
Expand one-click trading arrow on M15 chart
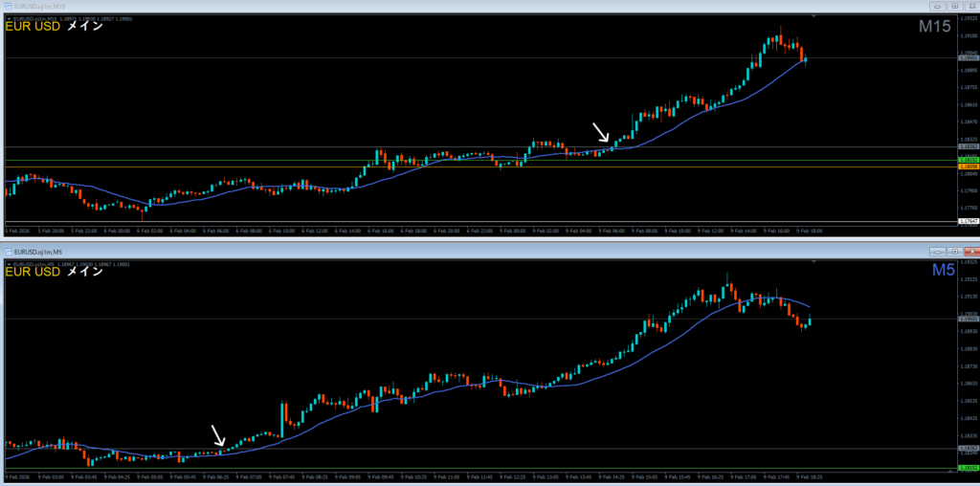(x=10, y=17)
